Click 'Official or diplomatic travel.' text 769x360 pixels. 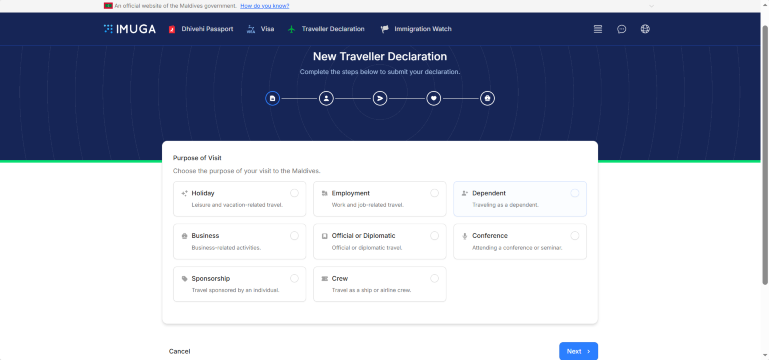coord(367,248)
